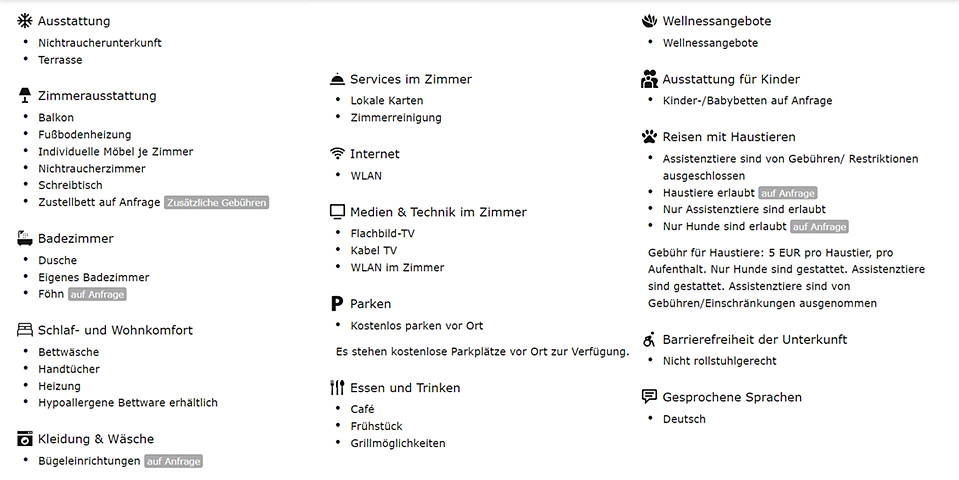Click the parking P icon
This screenshot has width=959, height=480.
tap(337, 304)
